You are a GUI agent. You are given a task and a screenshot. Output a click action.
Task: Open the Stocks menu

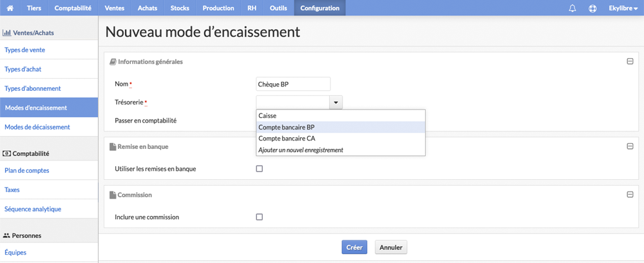coord(180,8)
